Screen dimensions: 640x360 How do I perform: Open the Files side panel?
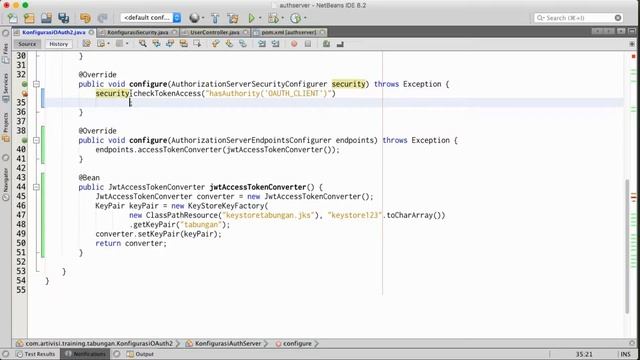point(5,53)
